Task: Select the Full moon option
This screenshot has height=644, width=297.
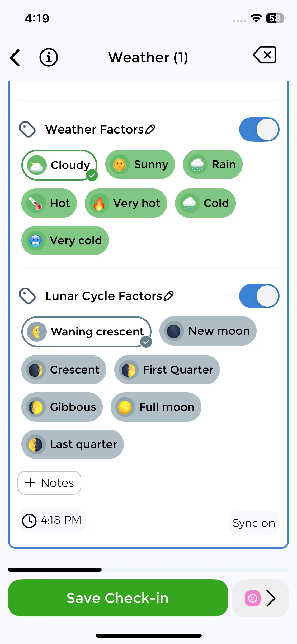Action: (156, 407)
